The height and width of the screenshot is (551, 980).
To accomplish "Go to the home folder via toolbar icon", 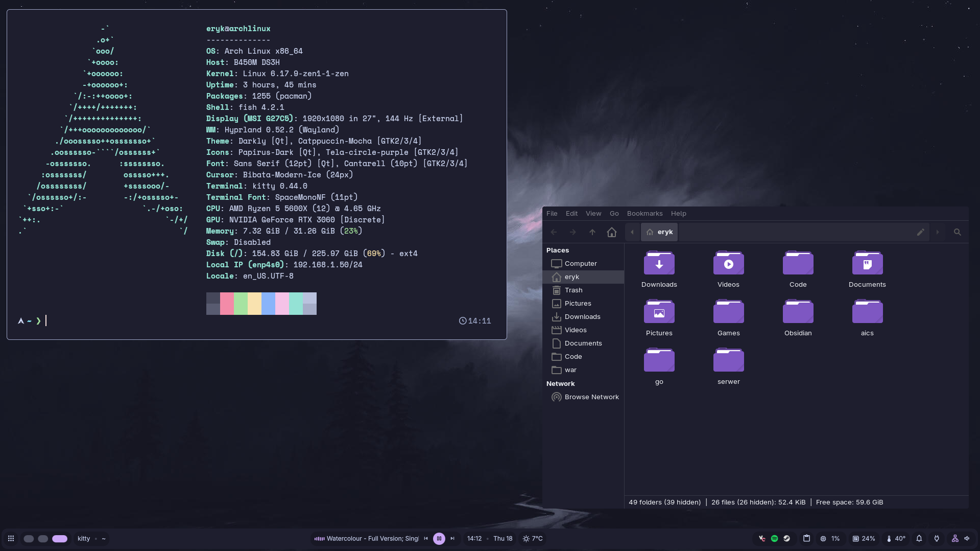I will click(612, 232).
